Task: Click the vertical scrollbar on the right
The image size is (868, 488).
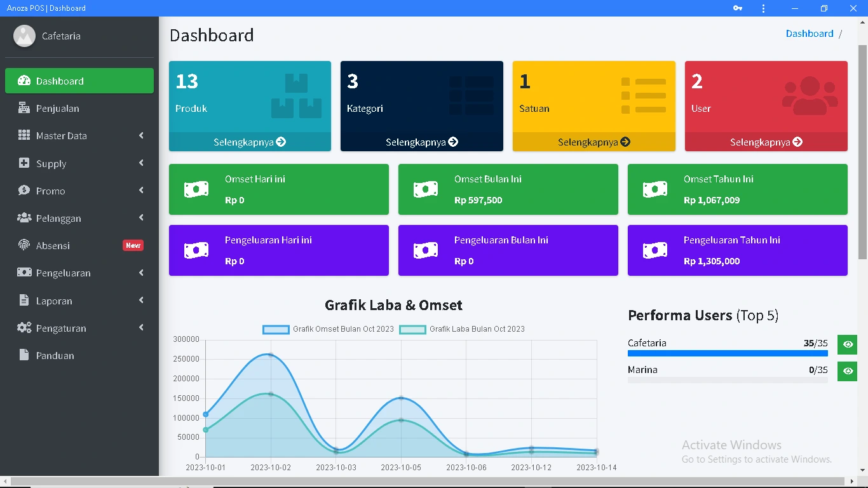Action: (862, 152)
